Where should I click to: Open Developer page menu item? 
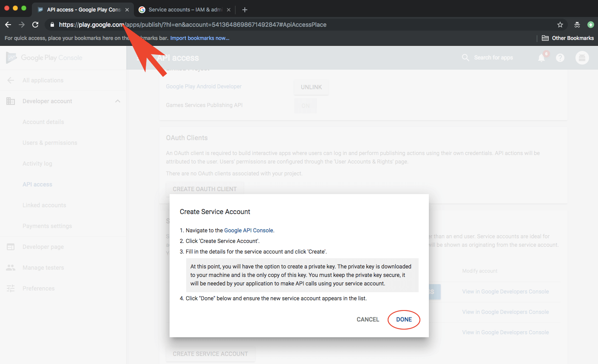(43, 247)
